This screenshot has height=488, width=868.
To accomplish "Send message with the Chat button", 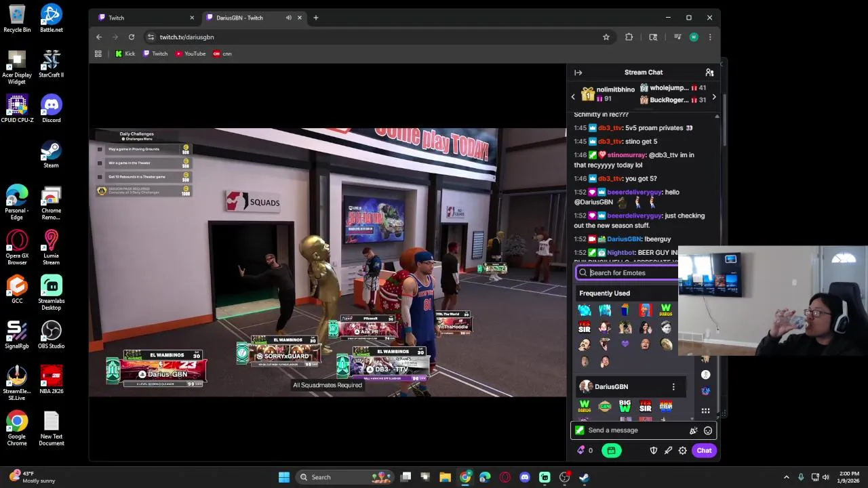I will click(x=704, y=451).
